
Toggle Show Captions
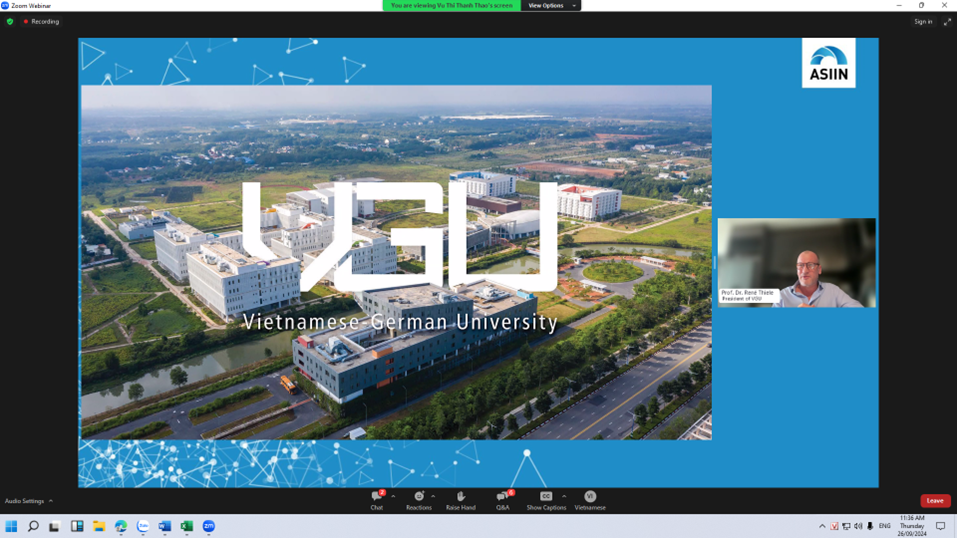[546, 500]
